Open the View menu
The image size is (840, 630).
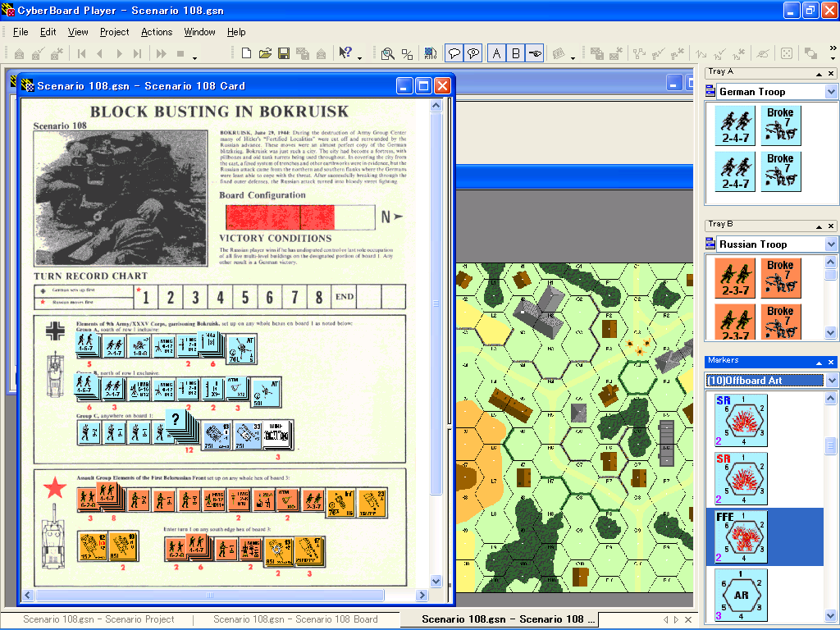tap(78, 32)
